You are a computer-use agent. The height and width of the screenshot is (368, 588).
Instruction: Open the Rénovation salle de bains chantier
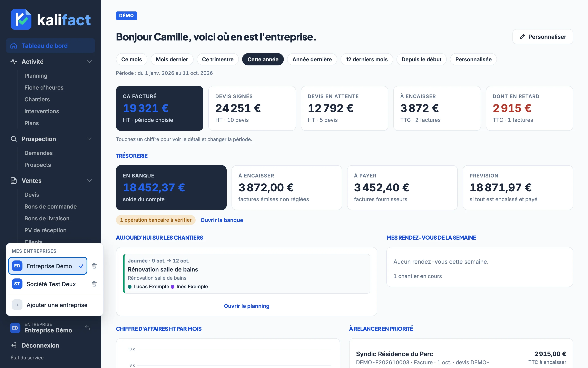(x=247, y=274)
